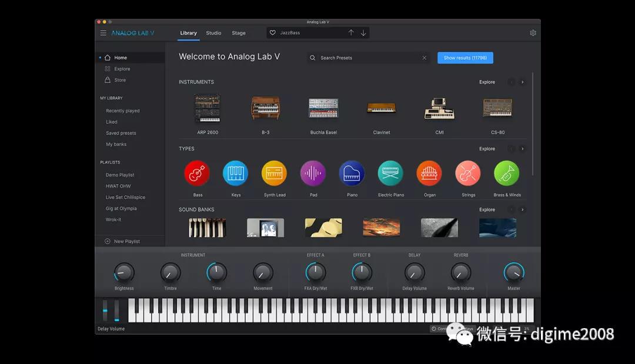635x364 pixels.
Task: Click Show results (11798) button
Action: pos(465,58)
